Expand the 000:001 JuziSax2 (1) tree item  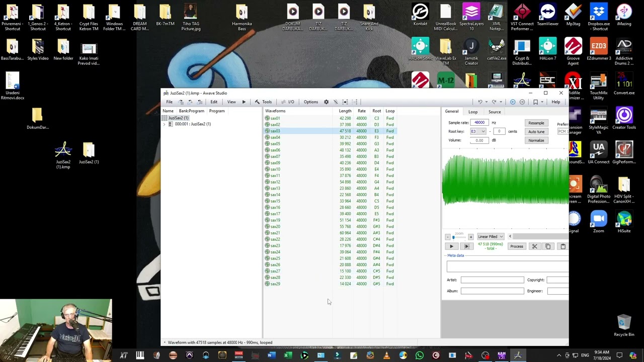point(164,124)
